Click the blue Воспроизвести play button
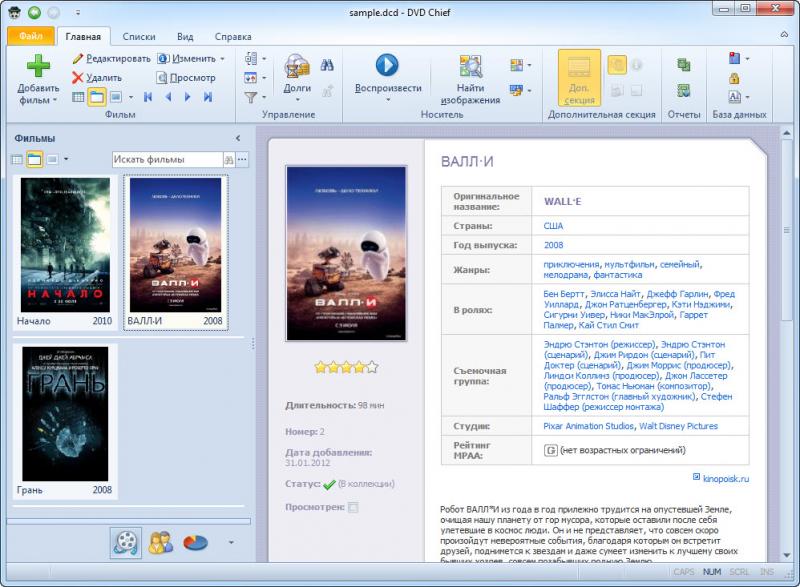Image resolution: width=800 pixels, height=587 pixels. point(387,65)
